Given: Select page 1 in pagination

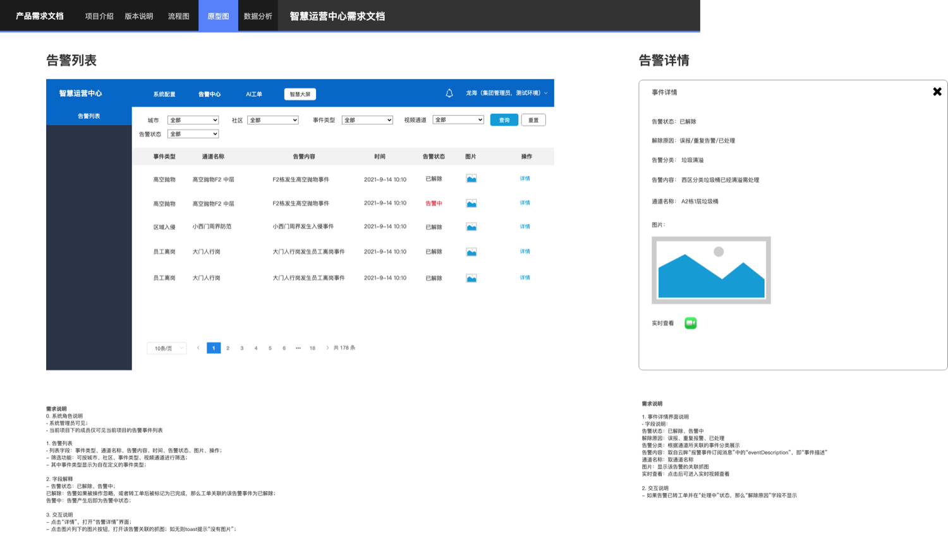Looking at the screenshot, I should (214, 348).
